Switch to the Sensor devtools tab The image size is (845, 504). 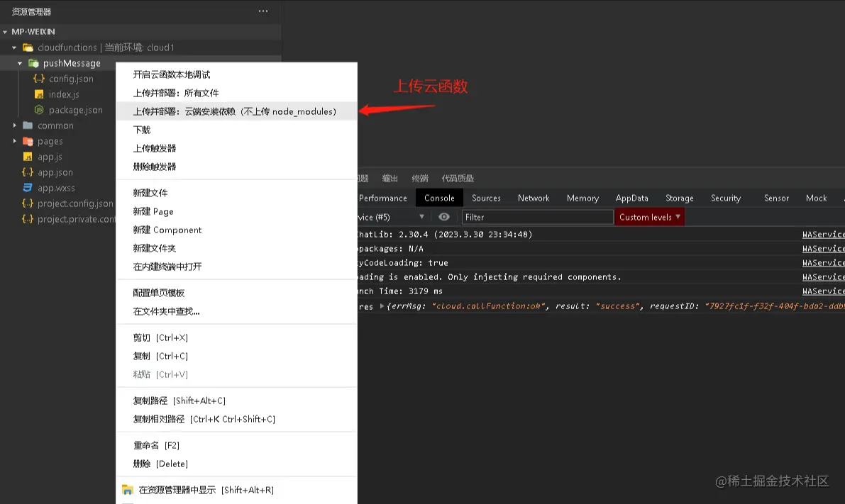click(776, 198)
